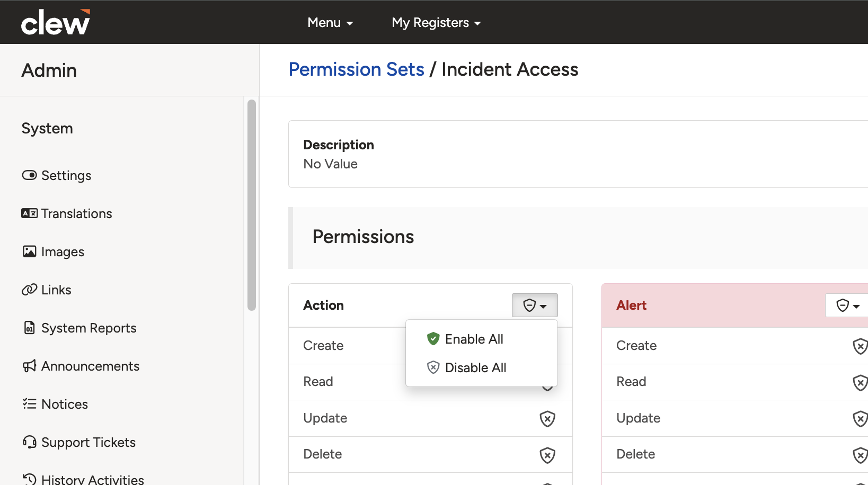This screenshot has height=485, width=868.
Task: Click the Action section header title
Action: 323,306
